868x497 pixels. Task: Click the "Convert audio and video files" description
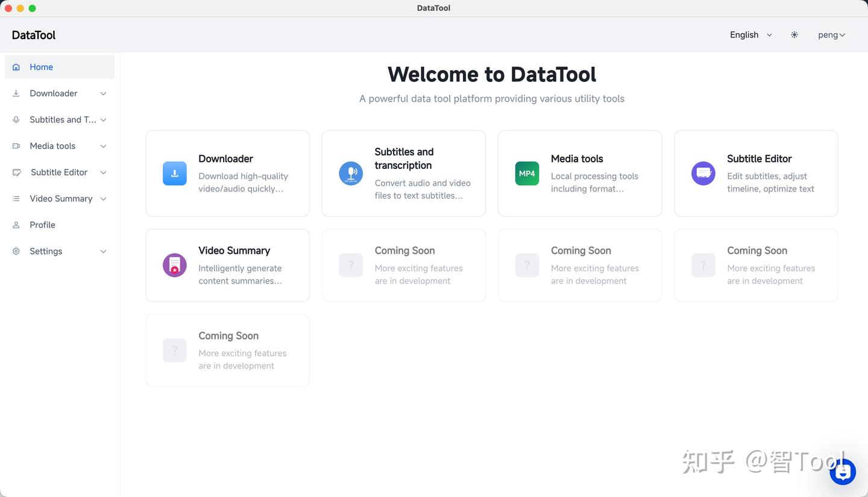[x=423, y=189]
